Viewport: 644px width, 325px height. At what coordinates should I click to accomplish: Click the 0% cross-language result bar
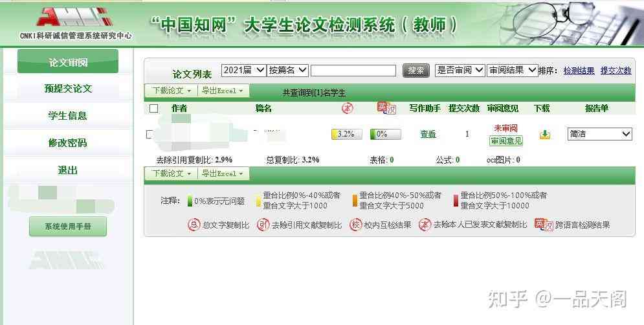pyautogui.click(x=385, y=134)
